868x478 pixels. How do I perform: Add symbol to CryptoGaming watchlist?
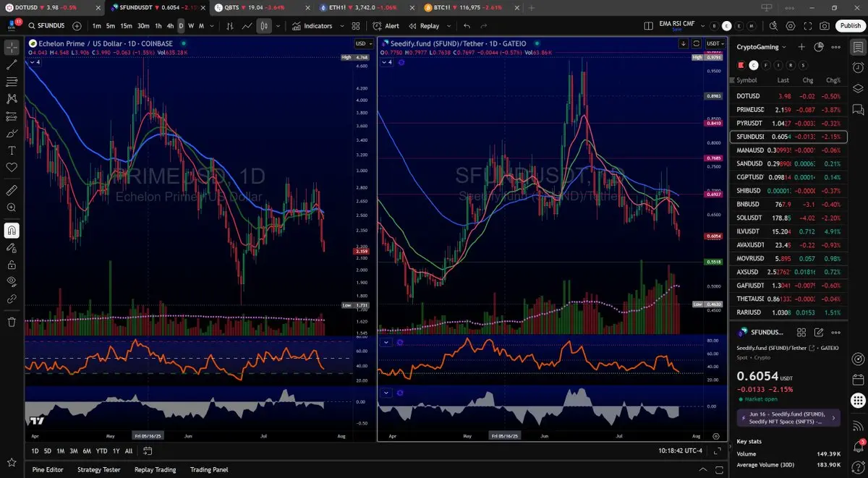(x=801, y=47)
